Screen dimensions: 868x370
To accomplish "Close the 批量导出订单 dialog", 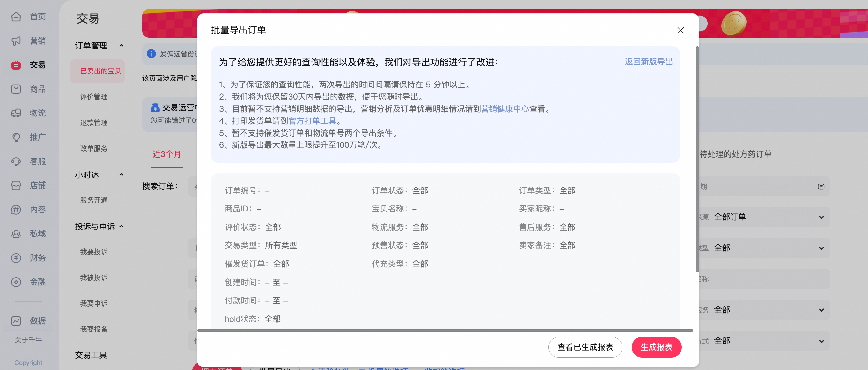I will click(680, 30).
